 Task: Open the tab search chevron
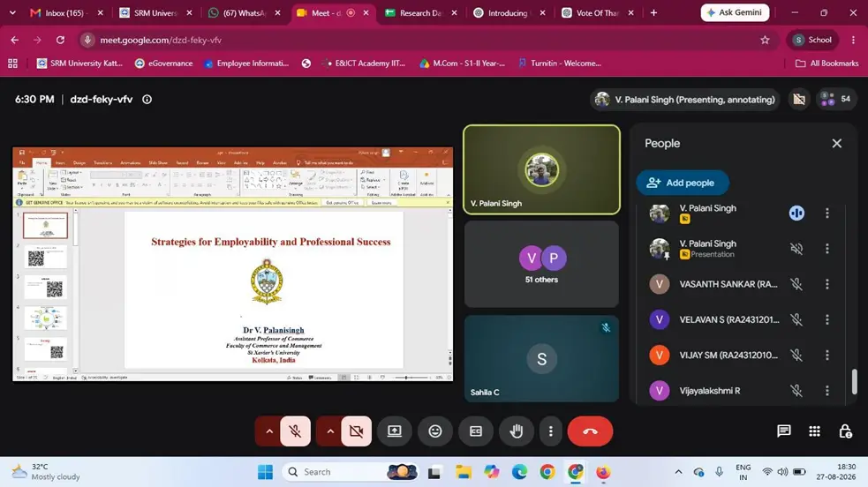pyautogui.click(x=12, y=12)
